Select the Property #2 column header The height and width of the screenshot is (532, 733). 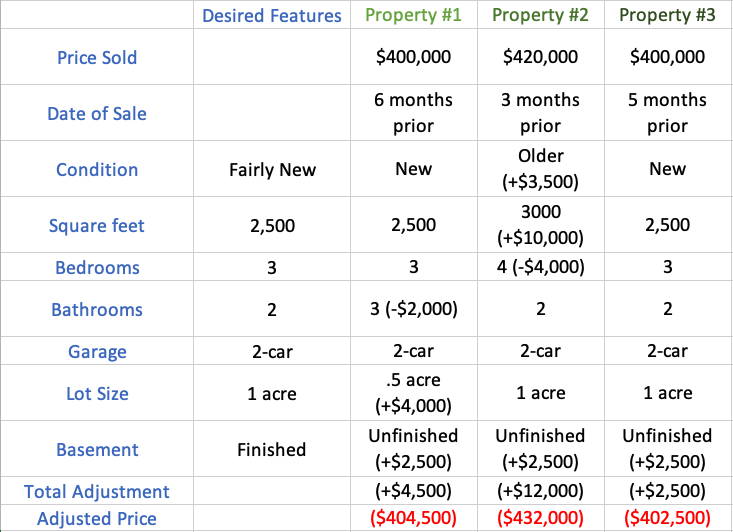(541, 16)
